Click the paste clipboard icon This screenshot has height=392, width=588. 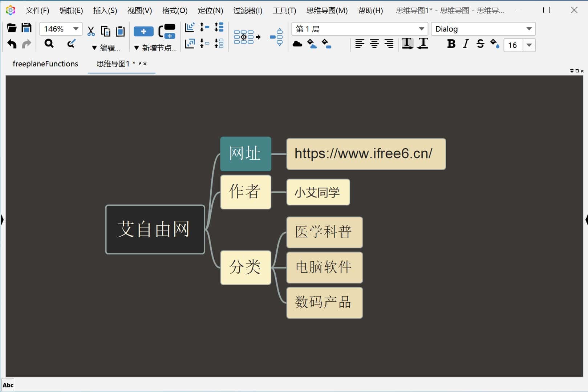click(120, 31)
